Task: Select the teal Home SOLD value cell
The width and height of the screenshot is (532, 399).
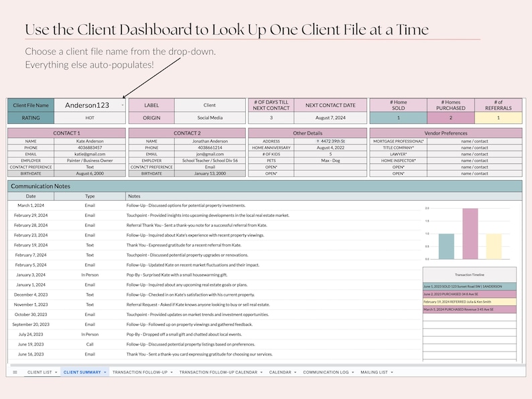Action: tap(398, 118)
